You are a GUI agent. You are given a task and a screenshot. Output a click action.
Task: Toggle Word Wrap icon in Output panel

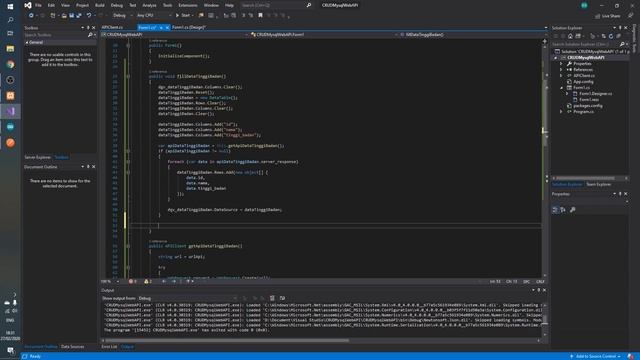(282, 298)
